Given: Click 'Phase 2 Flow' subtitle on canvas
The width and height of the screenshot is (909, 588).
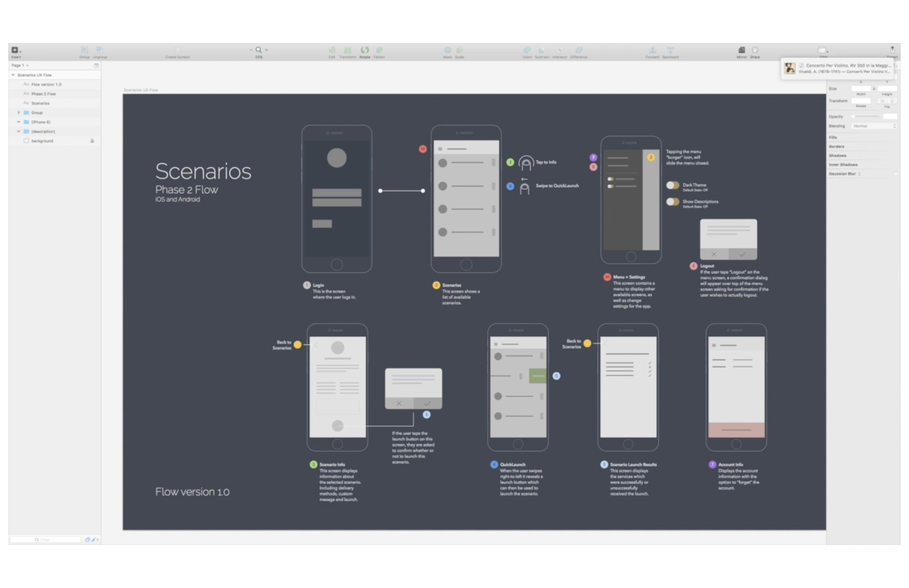Looking at the screenshot, I should [187, 190].
